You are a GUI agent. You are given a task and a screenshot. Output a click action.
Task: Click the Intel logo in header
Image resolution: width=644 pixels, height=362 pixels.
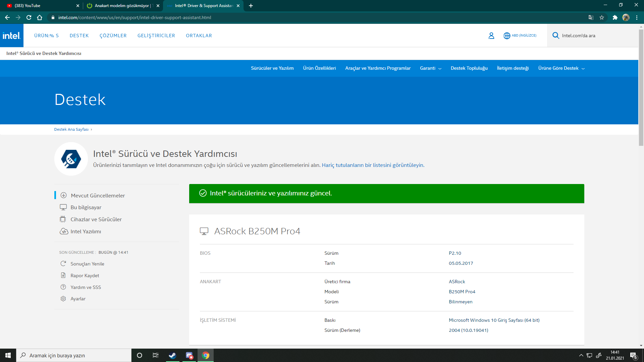12,36
